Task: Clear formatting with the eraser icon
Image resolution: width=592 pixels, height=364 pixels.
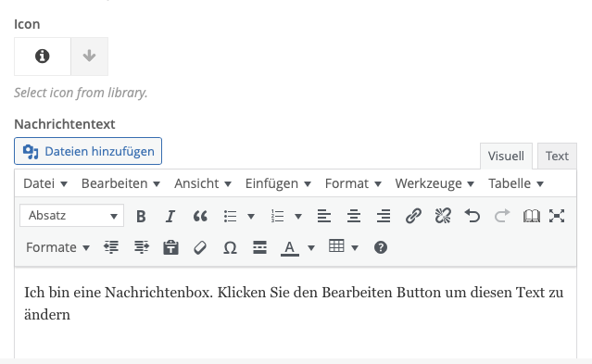Action: click(200, 247)
